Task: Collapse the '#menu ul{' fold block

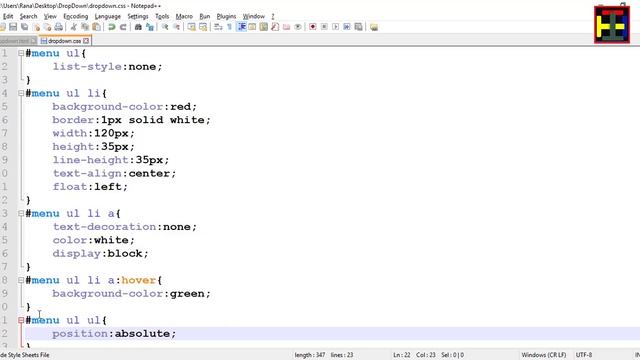Action: [21, 53]
